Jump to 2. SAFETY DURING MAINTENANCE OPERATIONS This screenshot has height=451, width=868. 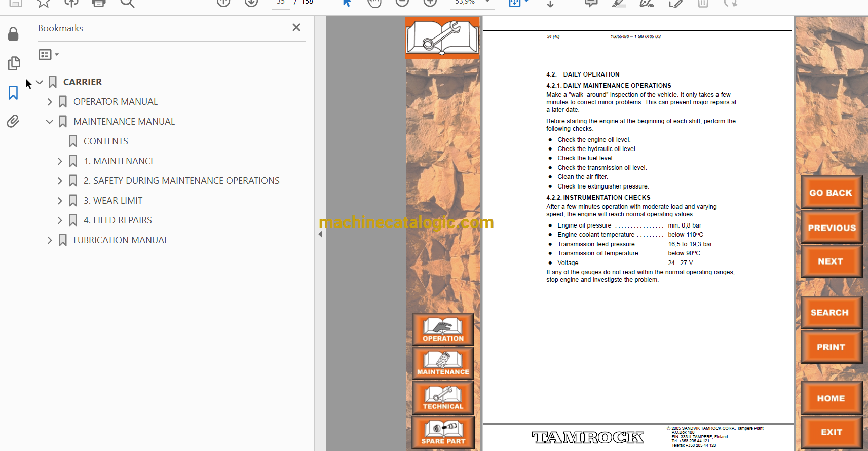pos(181,181)
